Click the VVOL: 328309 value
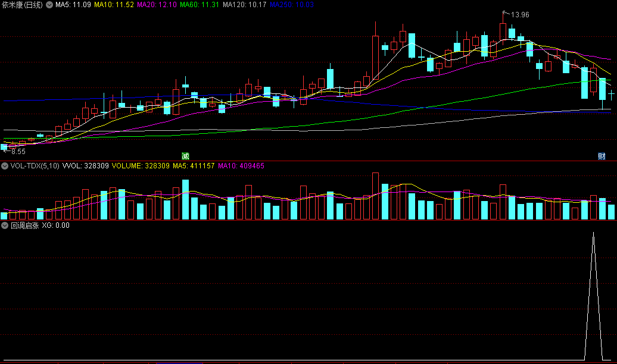The image size is (617, 364). click(x=86, y=166)
